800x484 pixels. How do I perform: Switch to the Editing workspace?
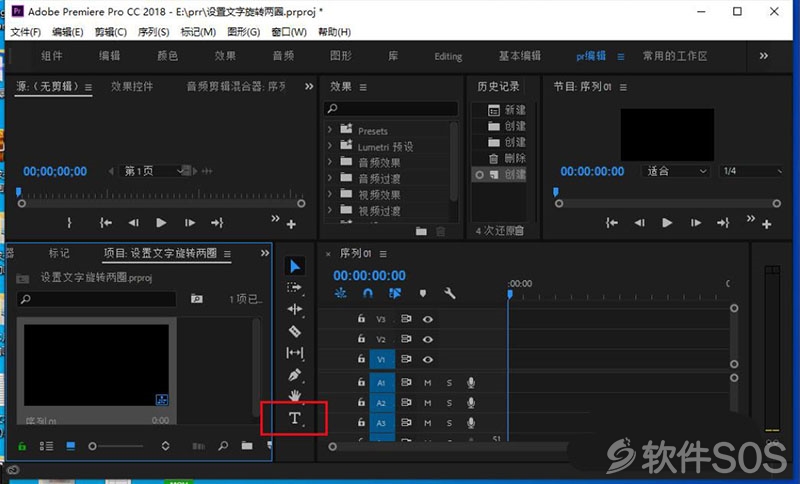[x=448, y=56]
